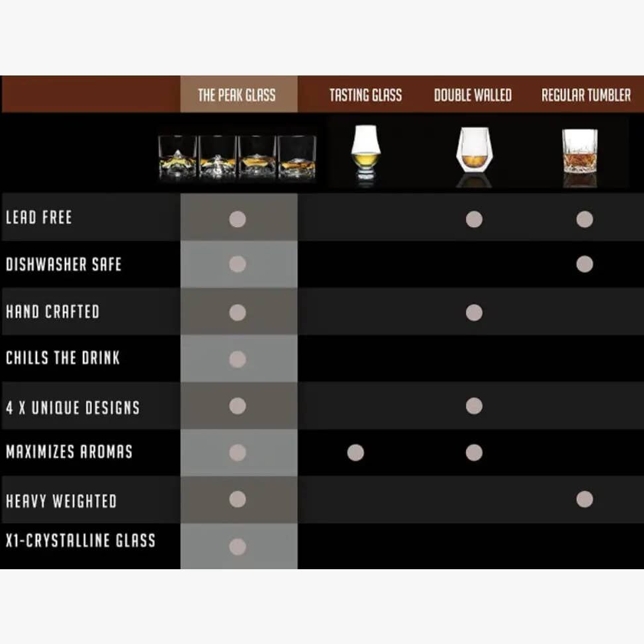644x644 pixels.
Task: Click the Heavy Weighted row label
Action: 61,501
